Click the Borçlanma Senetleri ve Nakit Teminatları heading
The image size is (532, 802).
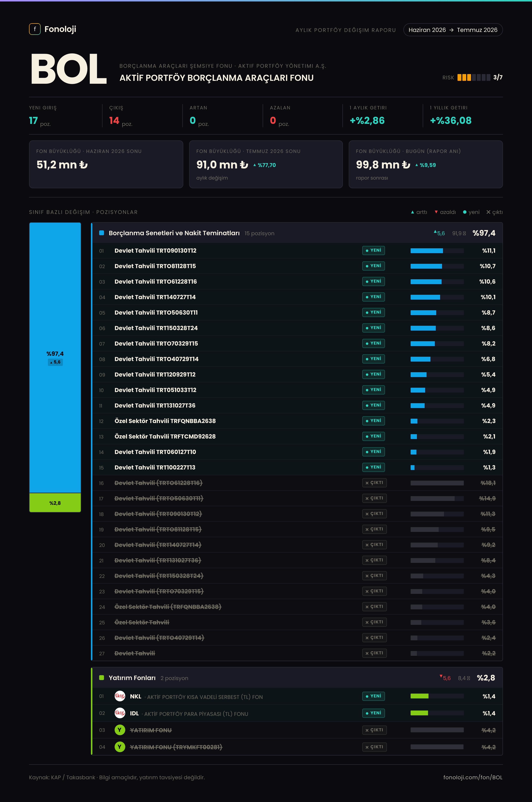coord(174,233)
